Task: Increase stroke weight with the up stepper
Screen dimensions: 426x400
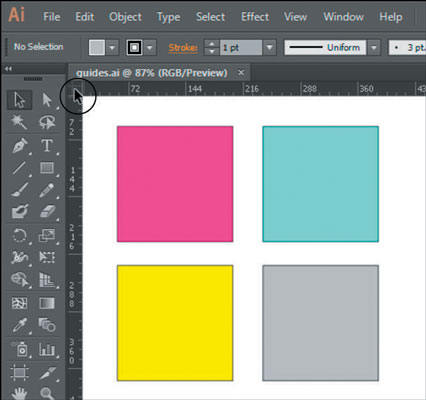Action: (x=212, y=44)
